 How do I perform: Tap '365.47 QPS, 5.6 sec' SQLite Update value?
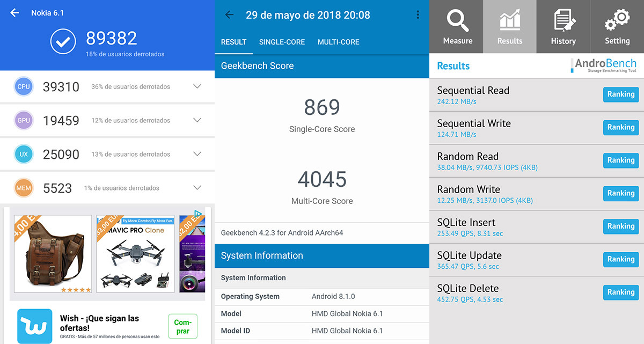(x=468, y=267)
